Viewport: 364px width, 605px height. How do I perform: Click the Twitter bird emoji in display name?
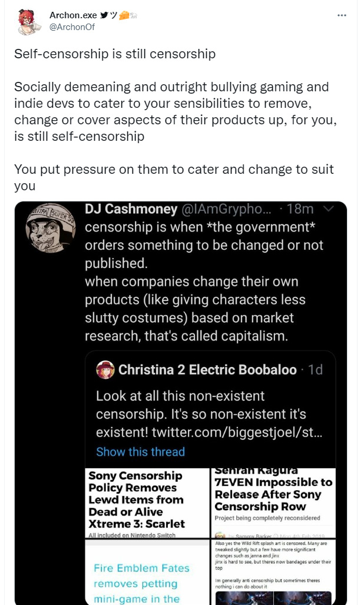[104, 15]
